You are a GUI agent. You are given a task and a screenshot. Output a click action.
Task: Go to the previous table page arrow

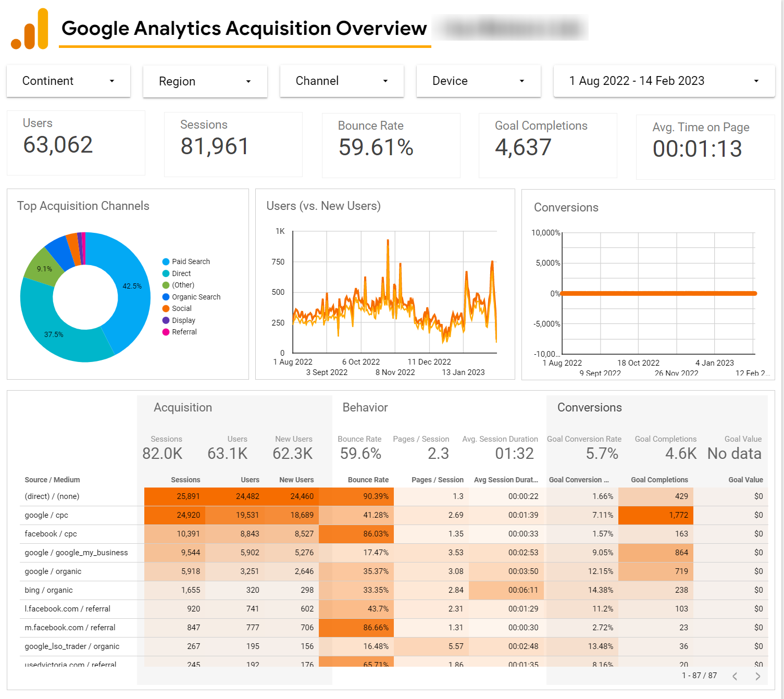pyautogui.click(x=735, y=676)
